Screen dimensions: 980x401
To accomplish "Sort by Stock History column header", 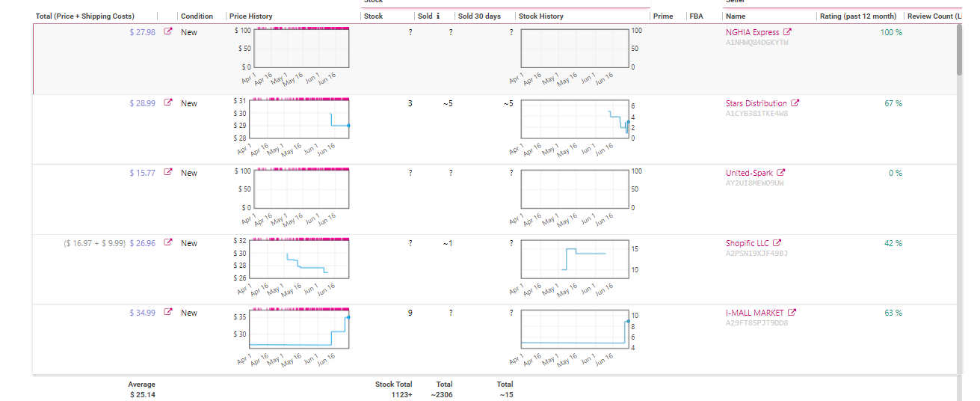I will 541,16.
